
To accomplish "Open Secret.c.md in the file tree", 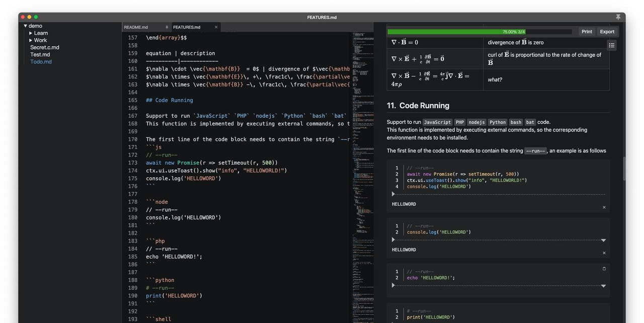I will 45,47.
